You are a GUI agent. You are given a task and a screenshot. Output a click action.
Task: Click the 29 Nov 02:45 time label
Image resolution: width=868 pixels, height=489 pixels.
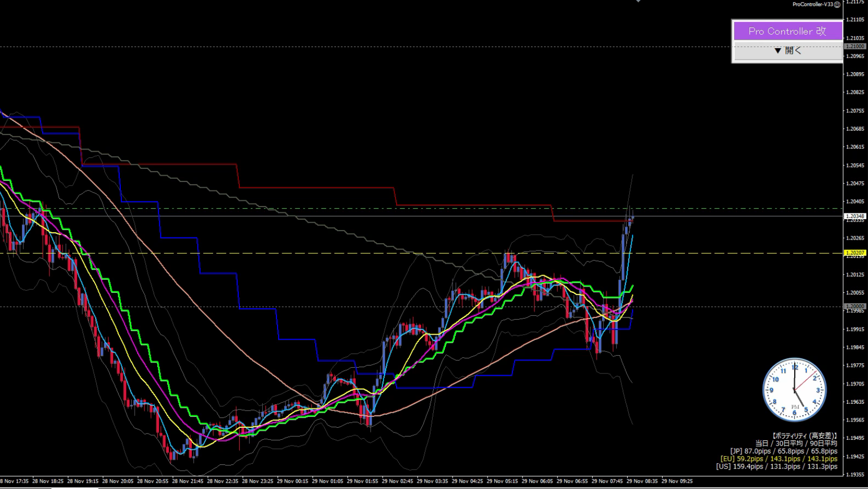(x=398, y=481)
